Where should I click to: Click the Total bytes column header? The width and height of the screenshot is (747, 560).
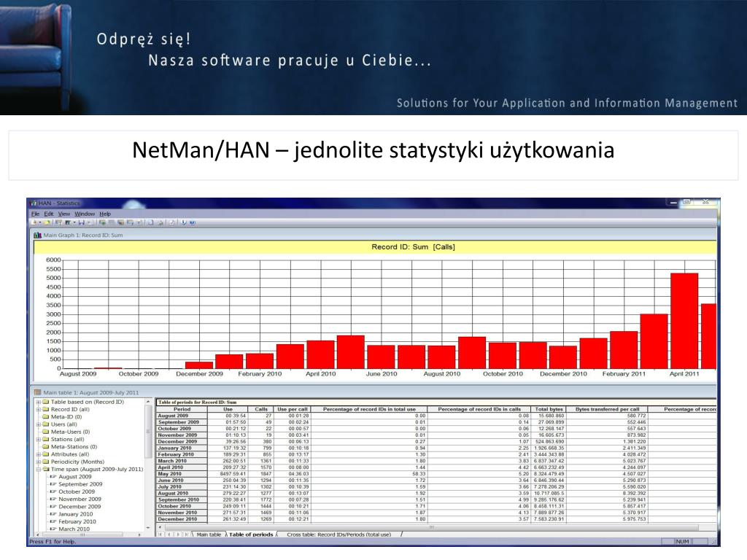click(x=549, y=409)
